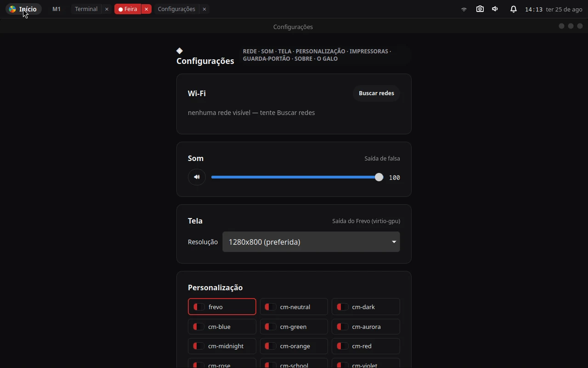Jump to the SOM section link
588x368 pixels.
[267, 51]
